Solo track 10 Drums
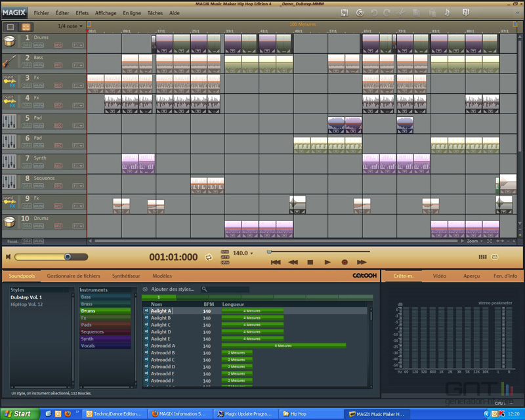This screenshot has width=525, height=420. 27,226
